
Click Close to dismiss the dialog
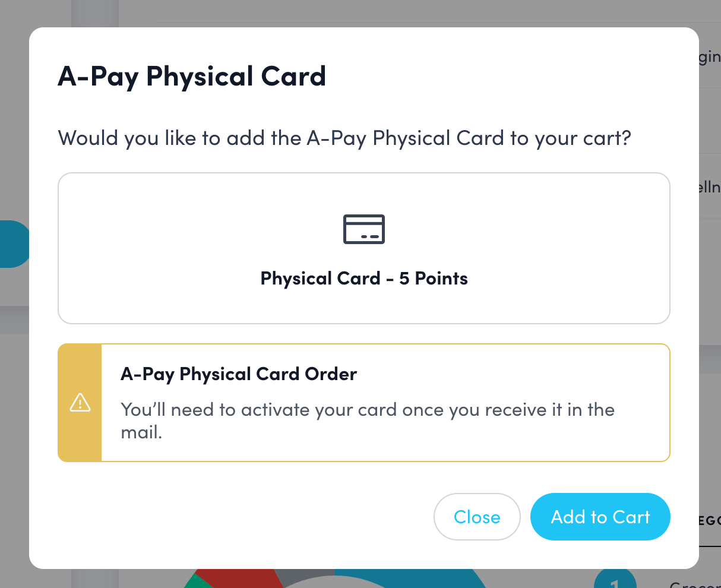click(x=477, y=517)
